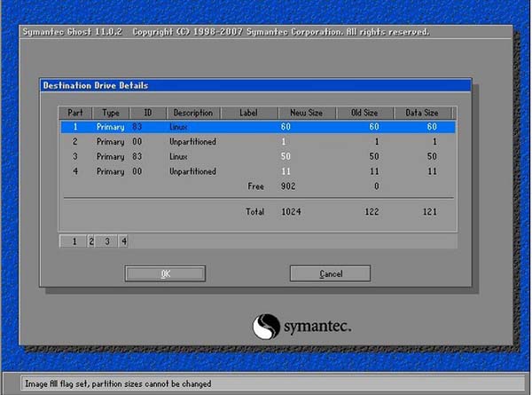532x395 pixels.
Task: Click segment 4 in the partition bar
Action: pyautogui.click(x=123, y=241)
